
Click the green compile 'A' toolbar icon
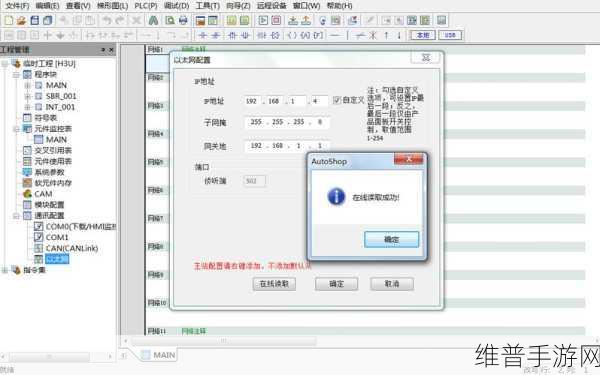153,20
